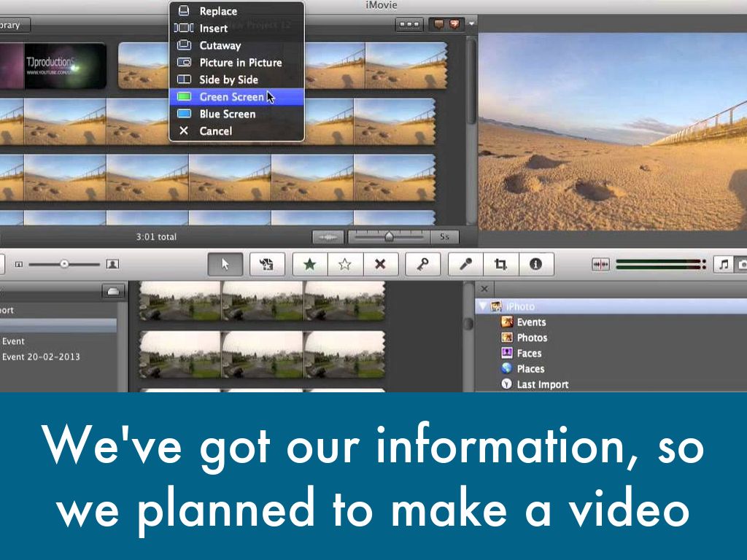Screen dimensions: 747x560
Task: Mark clip as favorite with filled star
Action: [x=310, y=265]
